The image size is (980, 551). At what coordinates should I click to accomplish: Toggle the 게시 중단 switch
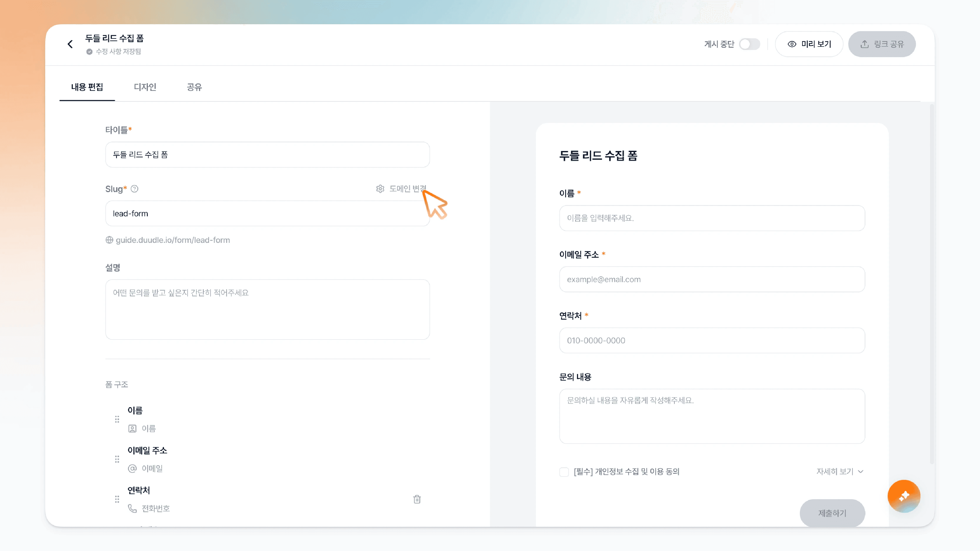(x=750, y=44)
